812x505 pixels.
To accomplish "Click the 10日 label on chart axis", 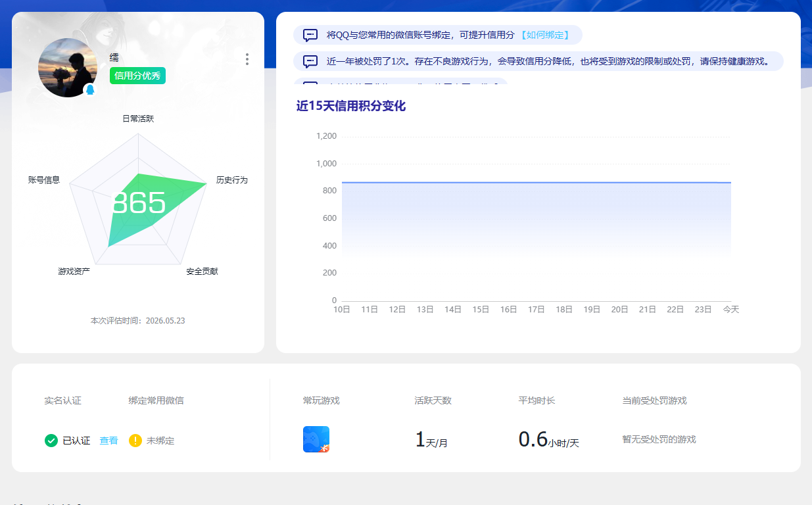I will pos(342,309).
